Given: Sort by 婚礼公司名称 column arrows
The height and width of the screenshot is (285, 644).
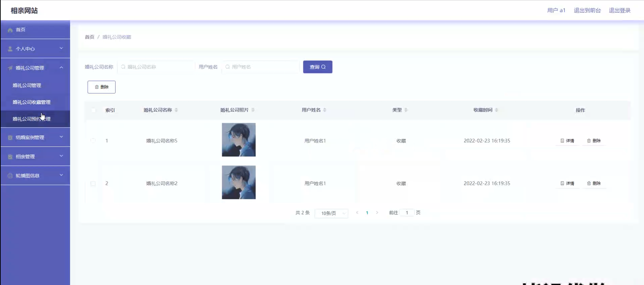Looking at the screenshot, I should point(176,110).
